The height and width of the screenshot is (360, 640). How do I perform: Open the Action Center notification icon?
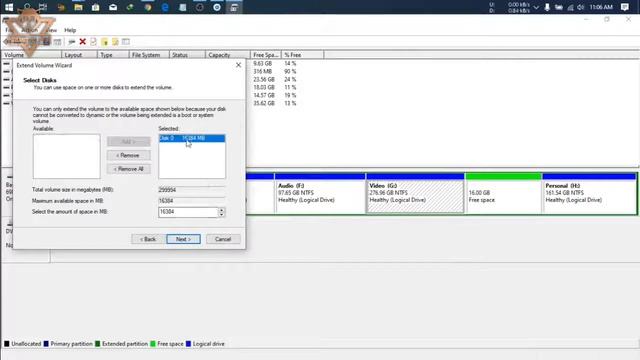(624, 7)
